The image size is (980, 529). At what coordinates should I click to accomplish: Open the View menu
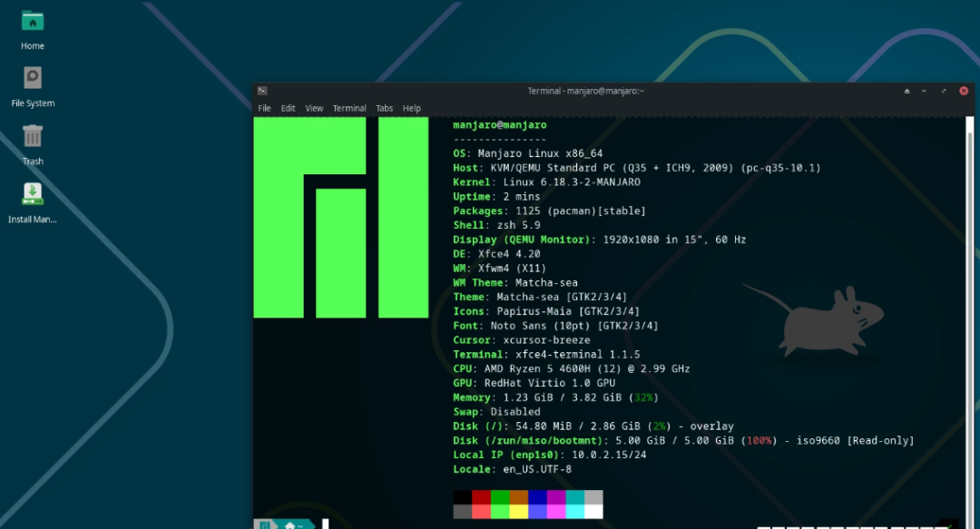(x=314, y=108)
